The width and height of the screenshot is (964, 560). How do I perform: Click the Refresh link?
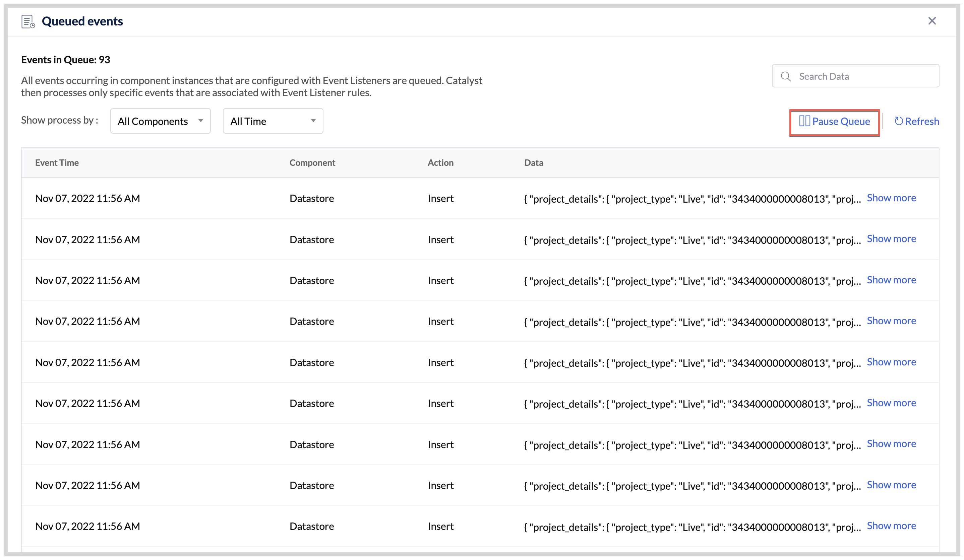click(x=921, y=121)
